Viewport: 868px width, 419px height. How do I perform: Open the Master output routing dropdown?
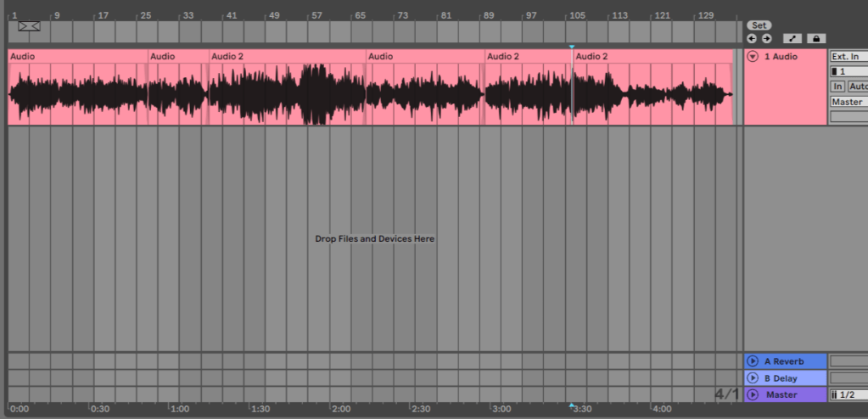(x=848, y=102)
